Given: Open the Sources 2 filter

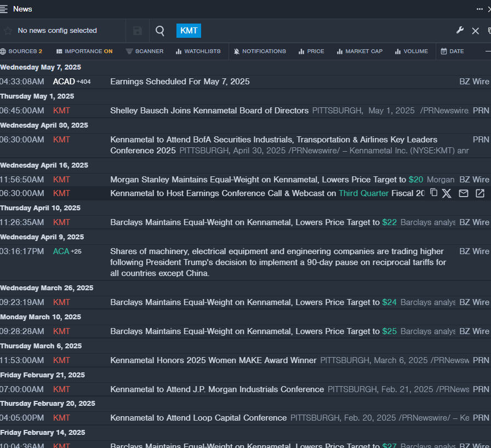Looking at the screenshot, I should pos(21,51).
